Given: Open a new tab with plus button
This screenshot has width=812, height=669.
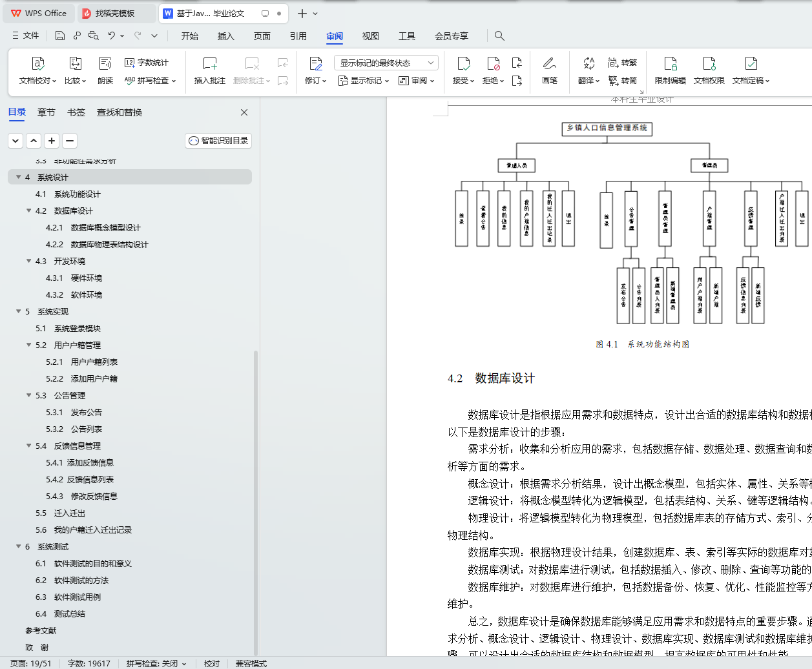Looking at the screenshot, I should (x=302, y=13).
